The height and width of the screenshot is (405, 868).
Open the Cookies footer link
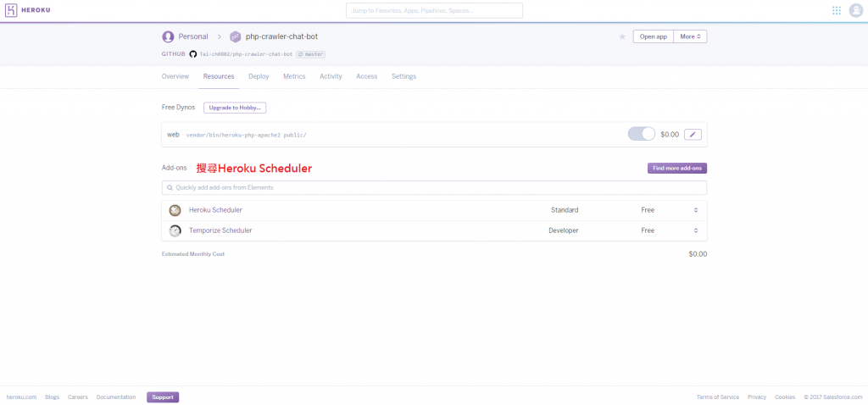tap(785, 397)
